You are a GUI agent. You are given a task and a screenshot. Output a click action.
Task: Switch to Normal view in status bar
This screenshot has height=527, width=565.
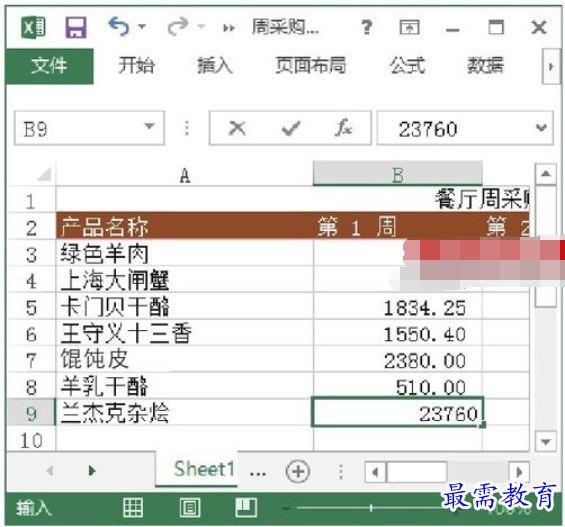[x=133, y=508]
